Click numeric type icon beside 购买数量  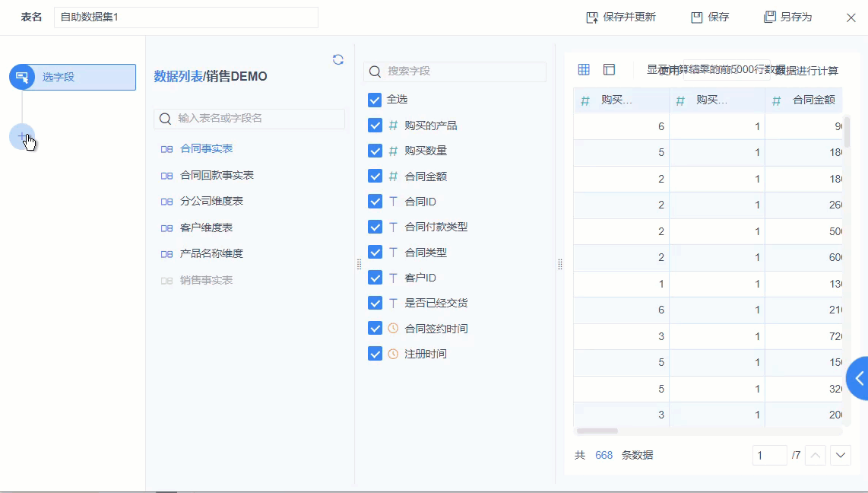(x=393, y=151)
